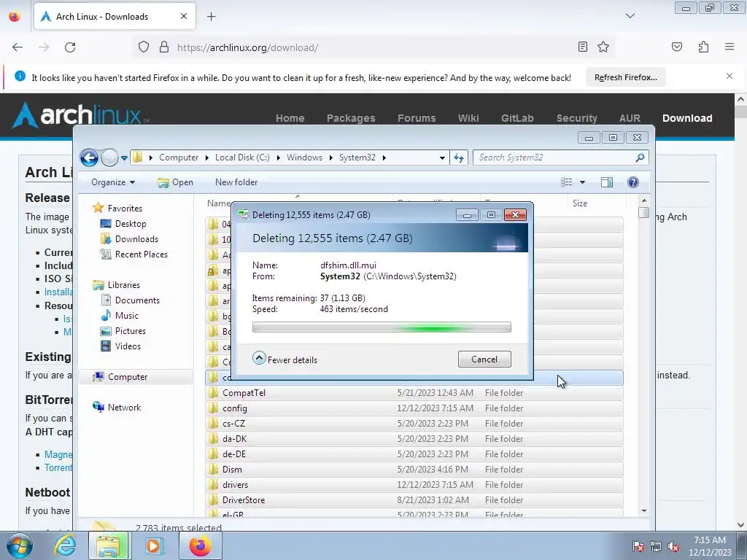Click Windows in the address breadcrumb
Viewport: 747px width, 560px height.
coord(304,157)
